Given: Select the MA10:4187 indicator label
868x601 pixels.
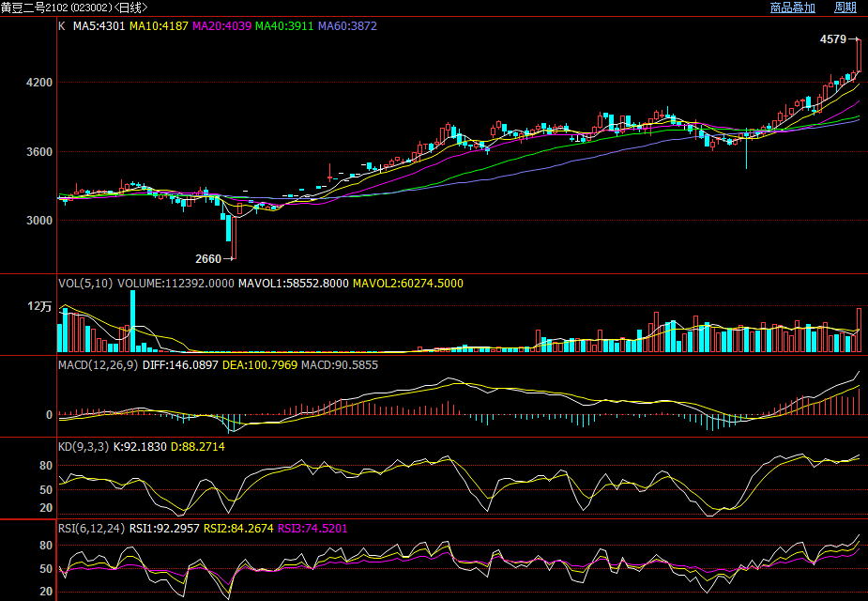Looking at the screenshot, I should coord(159,26).
